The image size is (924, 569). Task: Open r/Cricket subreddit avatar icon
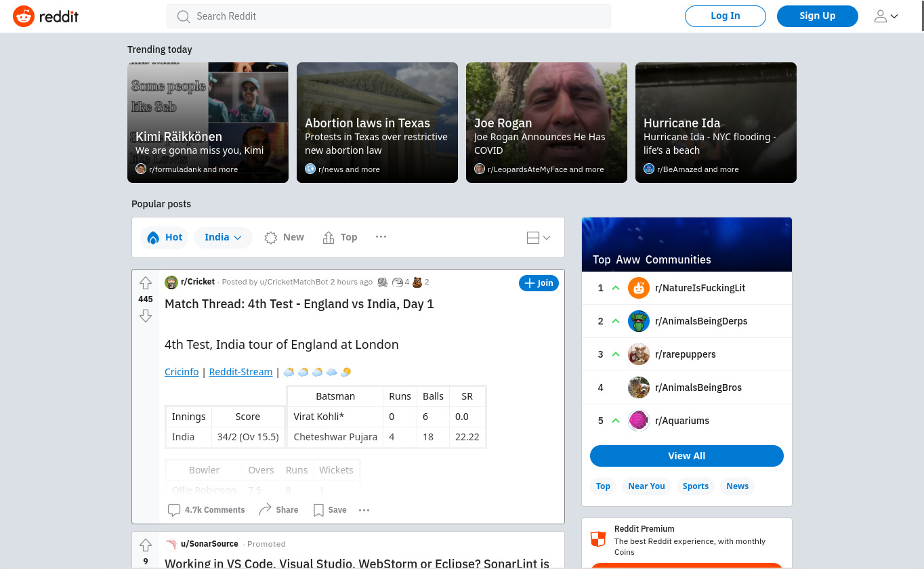tap(171, 282)
